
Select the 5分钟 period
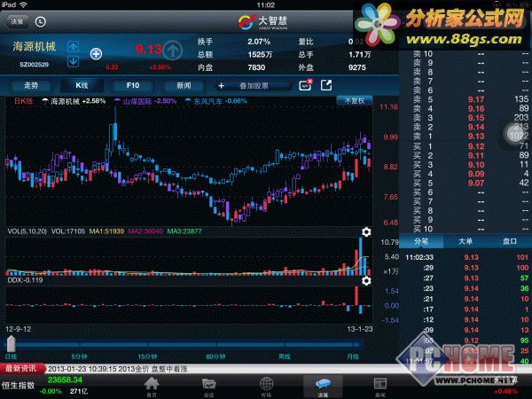click(x=79, y=356)
